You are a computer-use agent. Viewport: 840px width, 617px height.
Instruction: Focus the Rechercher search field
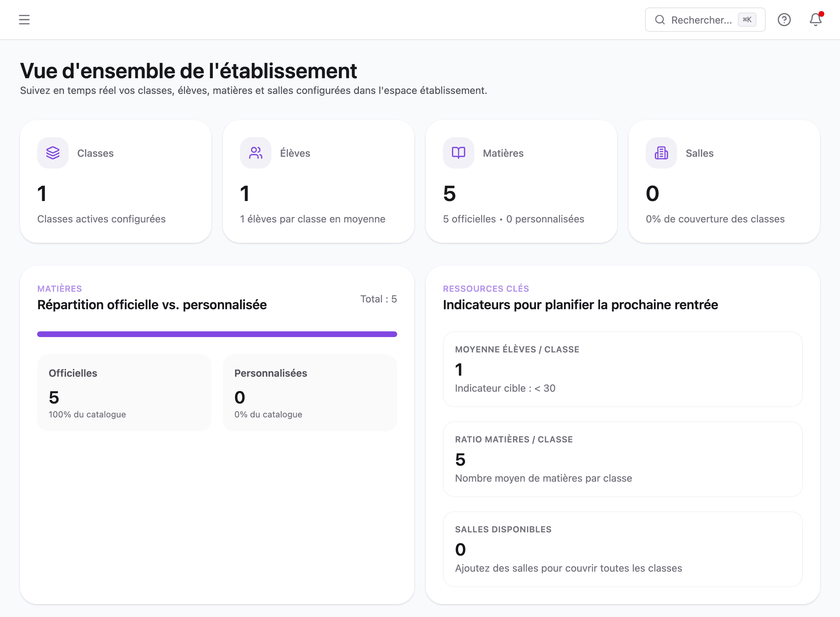705,20
